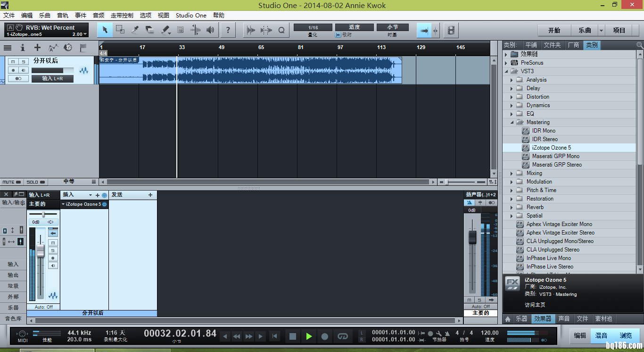
Task: Go to browser home icon
Action: 508,319
